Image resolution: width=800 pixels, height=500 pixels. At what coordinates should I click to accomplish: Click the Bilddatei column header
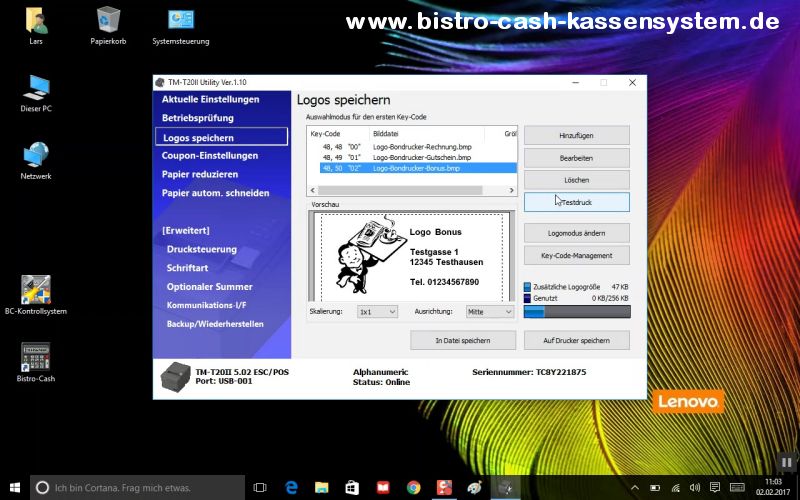[427, 134]
